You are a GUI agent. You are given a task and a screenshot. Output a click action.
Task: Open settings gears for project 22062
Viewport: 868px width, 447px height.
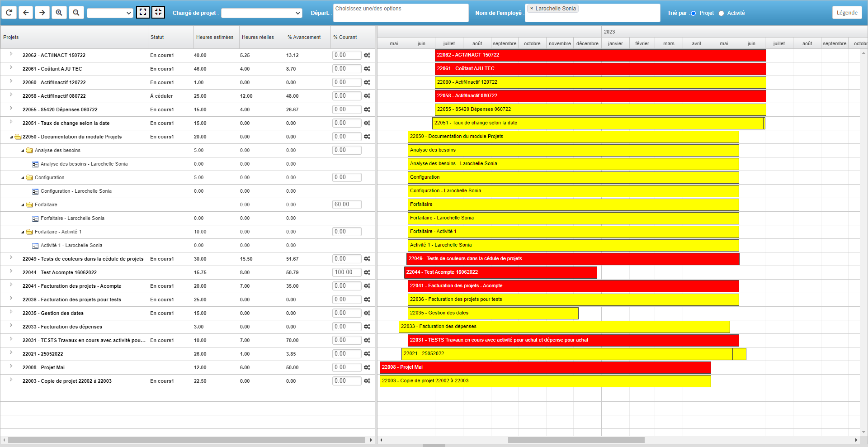coord(367,55)
